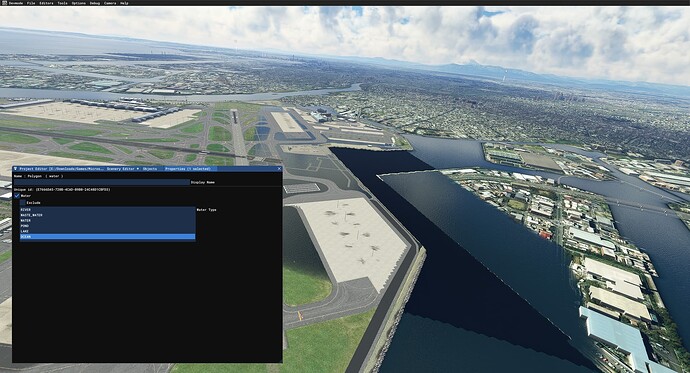Image resolution: width=690 pixels, height=373 pixels.
Task: Pick LAKE in the Water Type list
Action: [107, 231]
